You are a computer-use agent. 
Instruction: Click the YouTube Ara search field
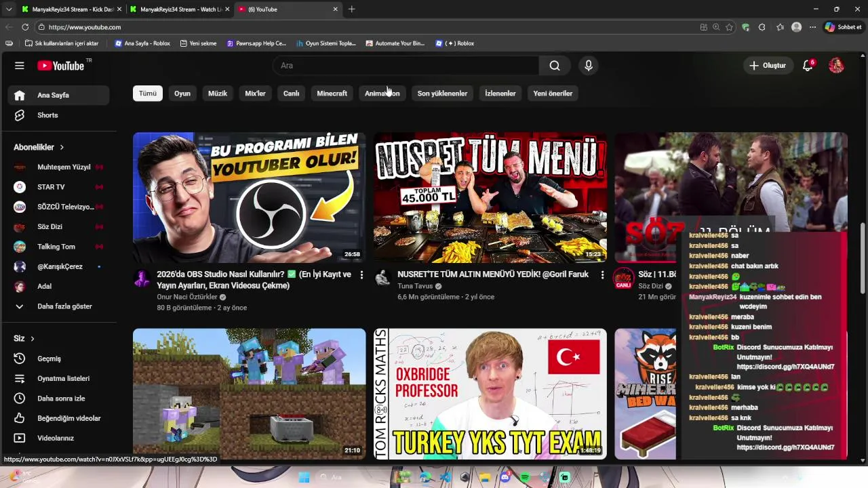[x=406, y=66]
